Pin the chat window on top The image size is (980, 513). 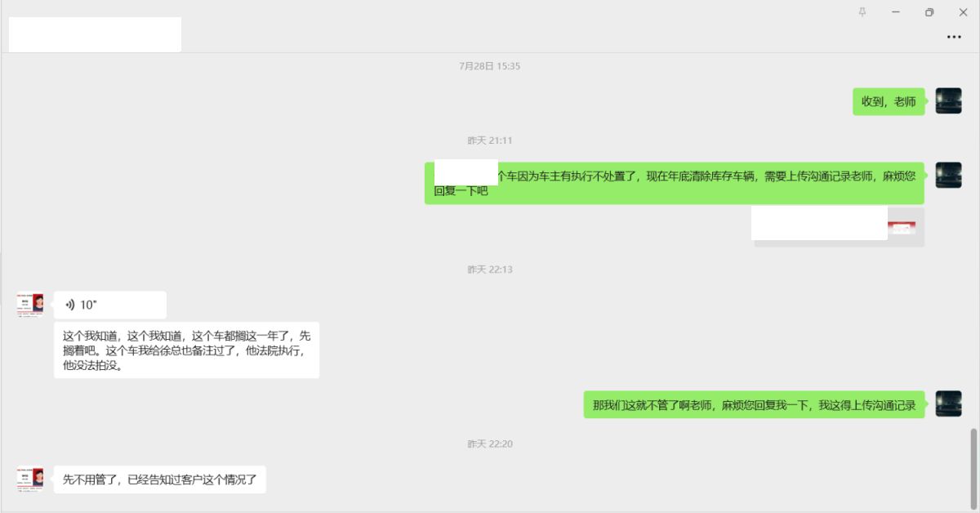(862, 12)
